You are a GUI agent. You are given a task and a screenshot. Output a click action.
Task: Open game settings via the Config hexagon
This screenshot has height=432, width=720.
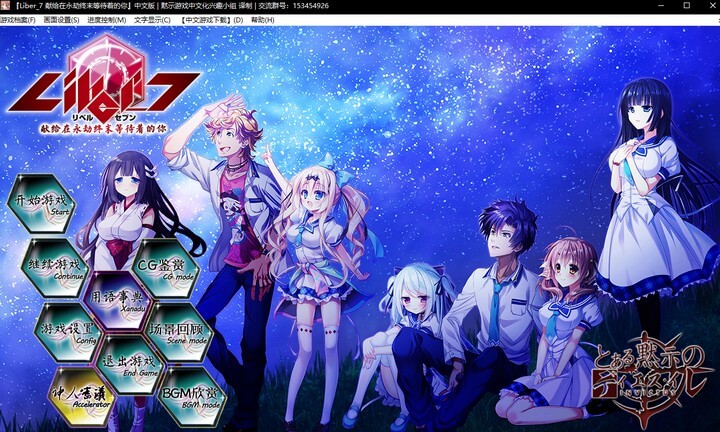pyautogui.click(x=68, y=332)
